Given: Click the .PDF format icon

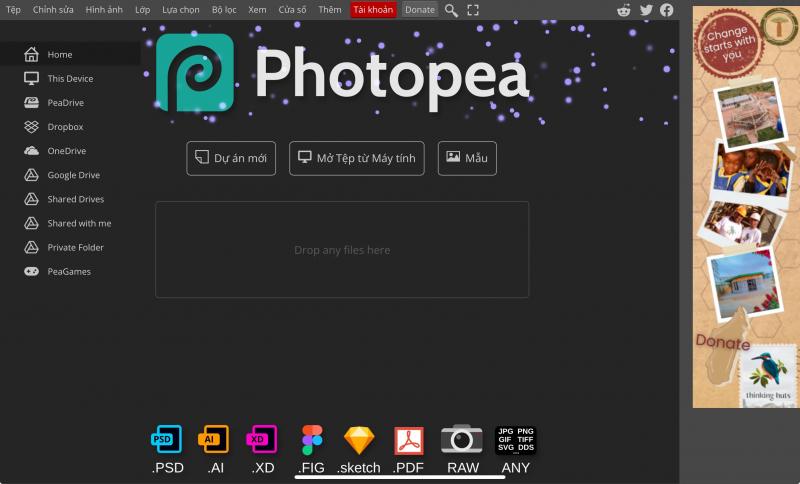Looking at the screenshot, I should [409, 440].
